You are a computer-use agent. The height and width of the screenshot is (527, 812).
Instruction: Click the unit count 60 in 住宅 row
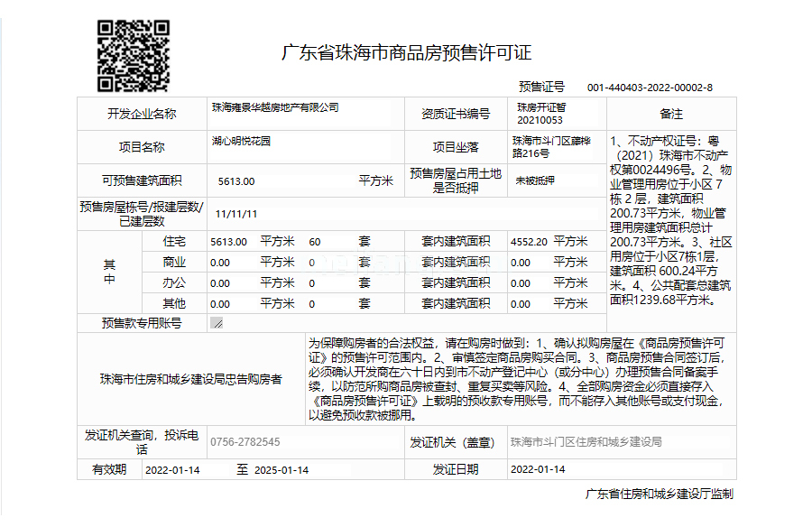[314, 242]
